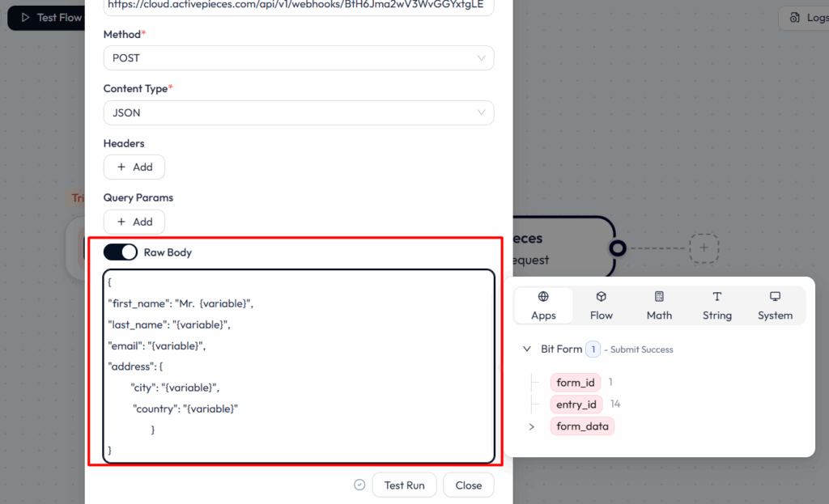829x504 pixels.
Task: Select the form_id data chip
Action: [x=575, y=382]
